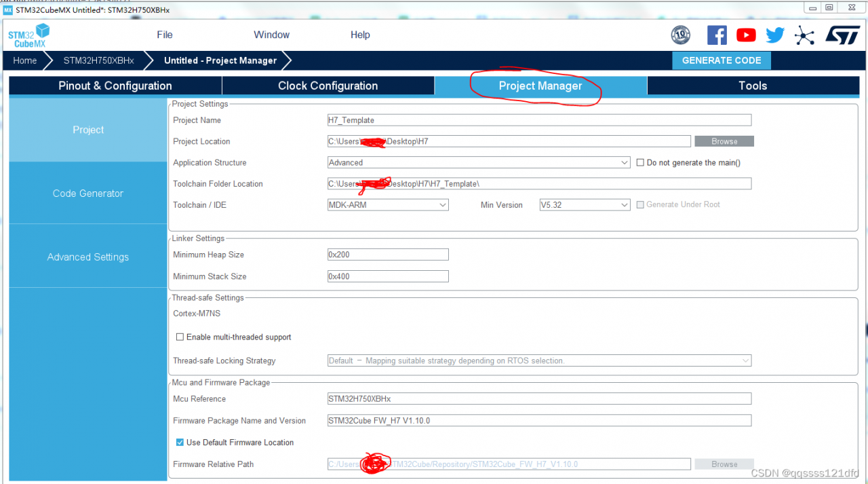Open the Advanced Settings side tab
The width and height of the screenshot is (868, 484).
coord(88,257)
